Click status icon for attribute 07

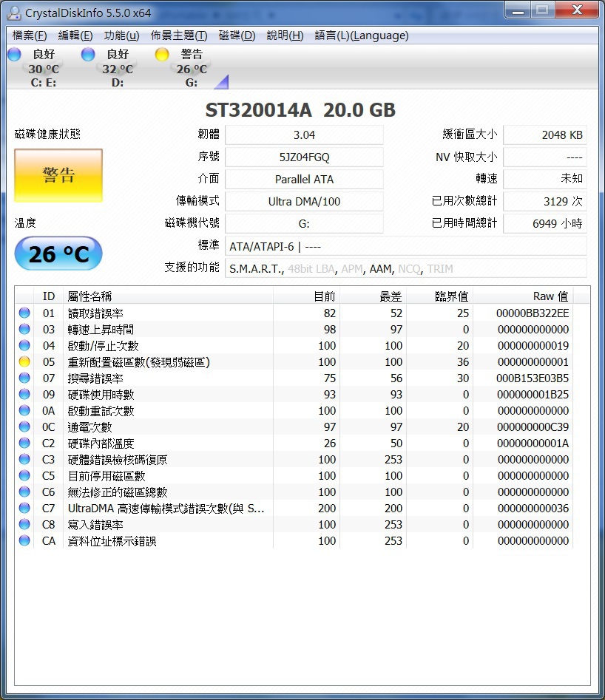[x=24, y=378]
